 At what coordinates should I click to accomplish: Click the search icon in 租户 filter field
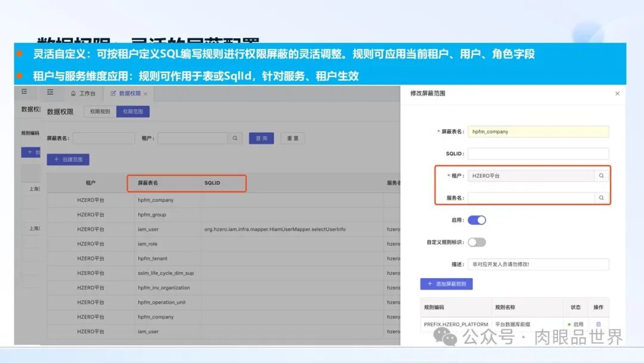[x=236, y=138]
